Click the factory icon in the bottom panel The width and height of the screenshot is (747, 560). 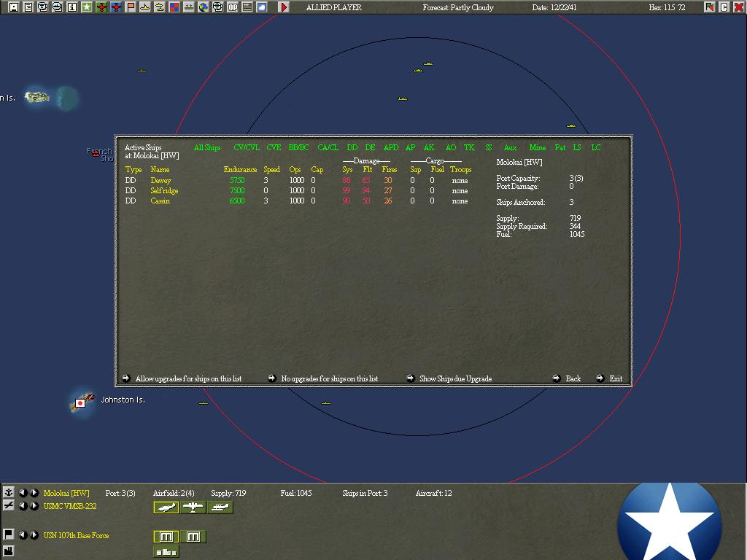point(9,551)
